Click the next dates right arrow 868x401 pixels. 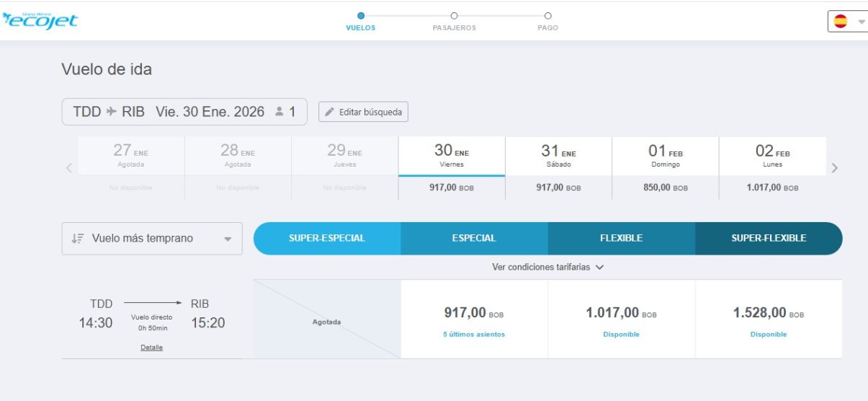pos(835,168)
